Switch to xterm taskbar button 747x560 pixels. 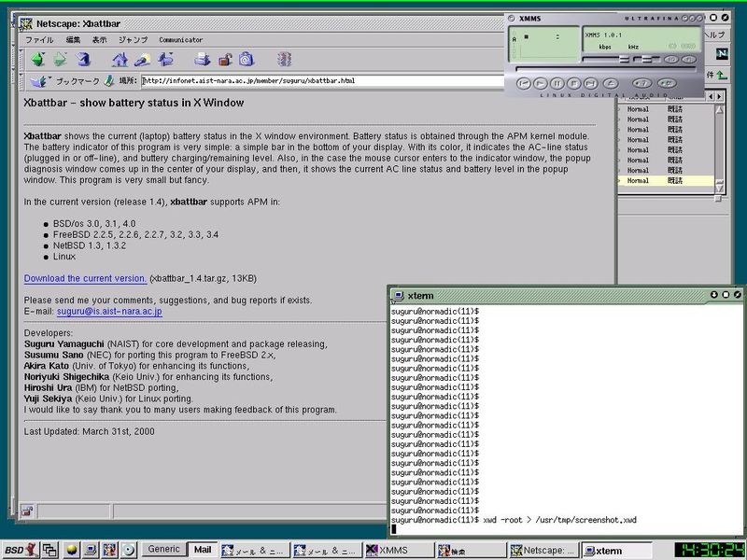(615, 551)
